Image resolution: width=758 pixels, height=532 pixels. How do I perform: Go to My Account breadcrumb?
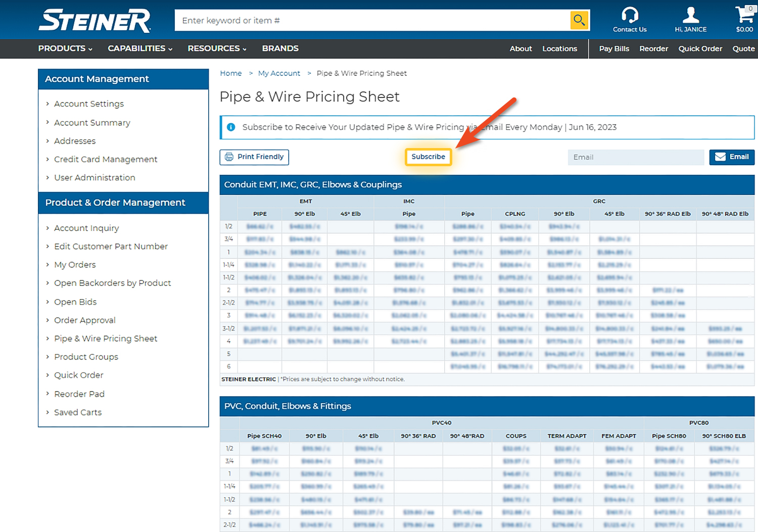(279, 73)
